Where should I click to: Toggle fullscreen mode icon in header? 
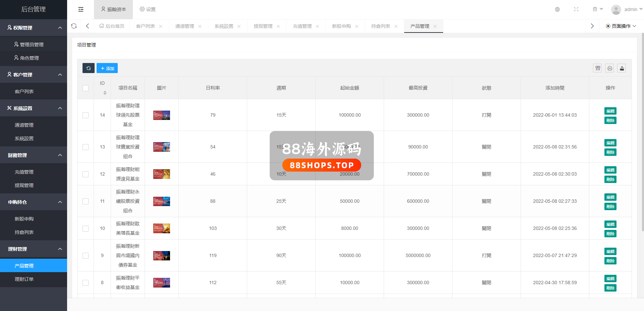click(576, 9)
